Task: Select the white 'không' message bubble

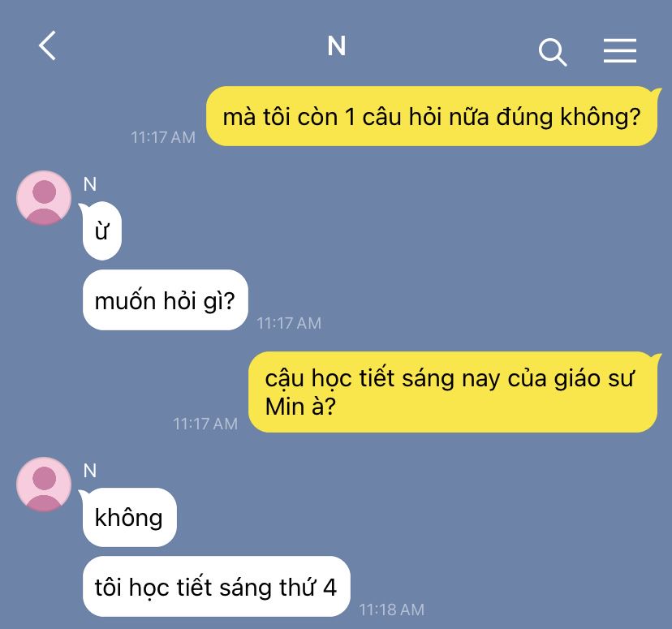Action: tap(129, 517)
